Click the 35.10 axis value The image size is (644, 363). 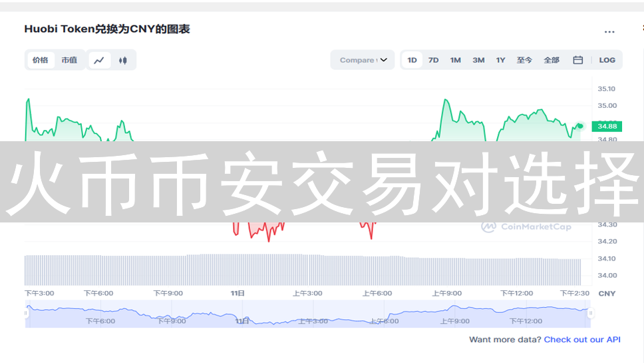pyautogui.click(x=607, y=89)
